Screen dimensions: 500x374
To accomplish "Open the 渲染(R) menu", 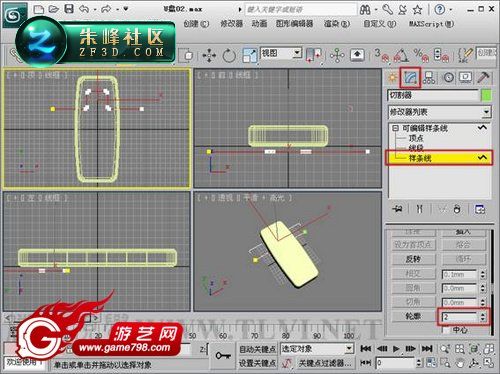I will click(x=337, y=24).
